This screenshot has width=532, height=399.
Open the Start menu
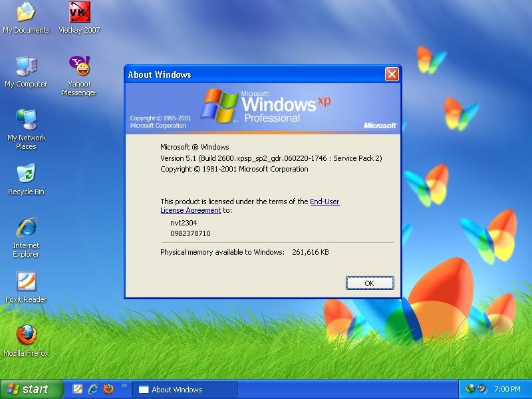click(x=31, y=389)
